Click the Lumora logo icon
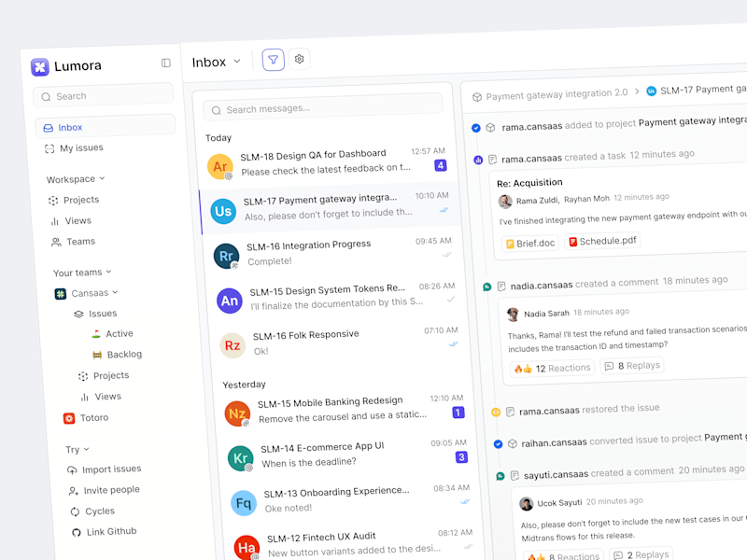This screenshot has height=560, width=747. point(40,67)
